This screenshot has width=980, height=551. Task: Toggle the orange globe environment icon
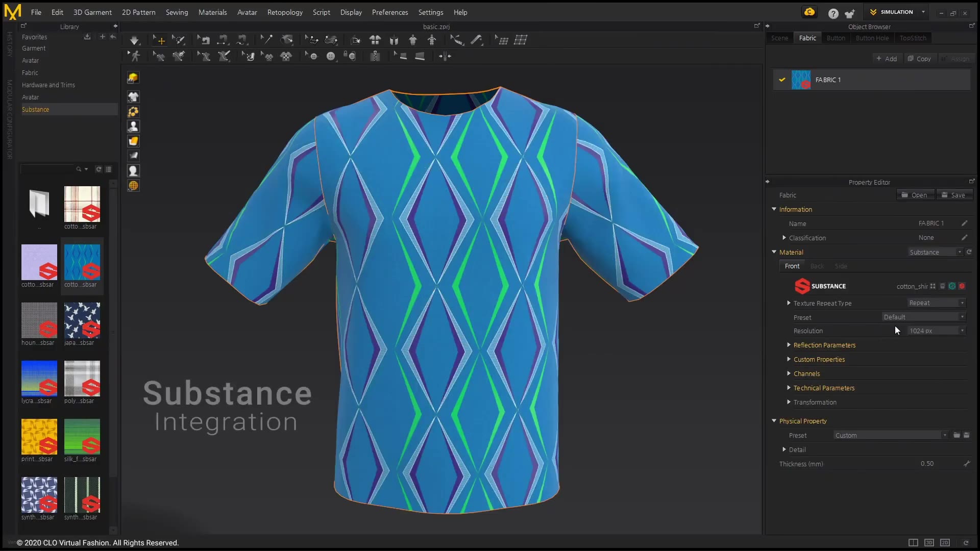133,185
